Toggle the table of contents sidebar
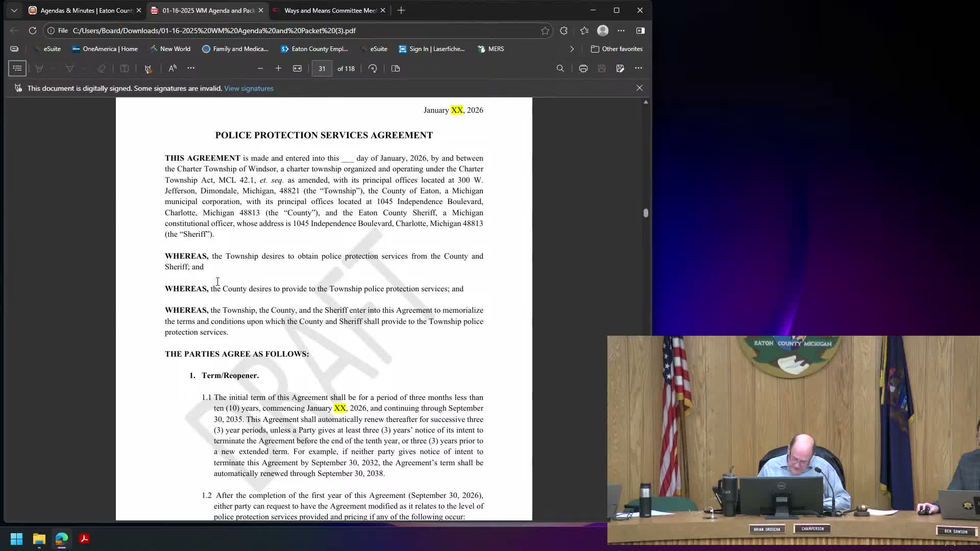Viewport: 980px width, 551px height. point(17,68)
